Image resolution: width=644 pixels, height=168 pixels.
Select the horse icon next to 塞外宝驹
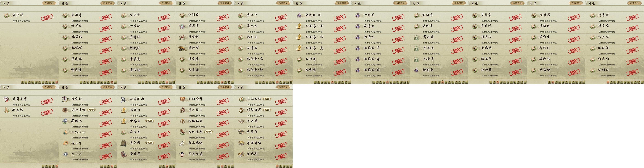click(x=182, y=132)
